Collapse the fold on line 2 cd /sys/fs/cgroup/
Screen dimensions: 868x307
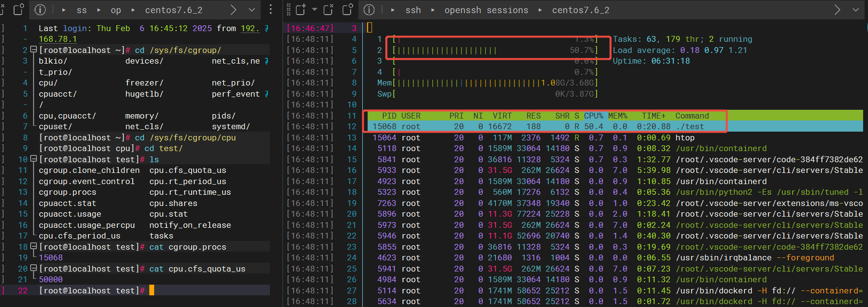tap(34, 50)
